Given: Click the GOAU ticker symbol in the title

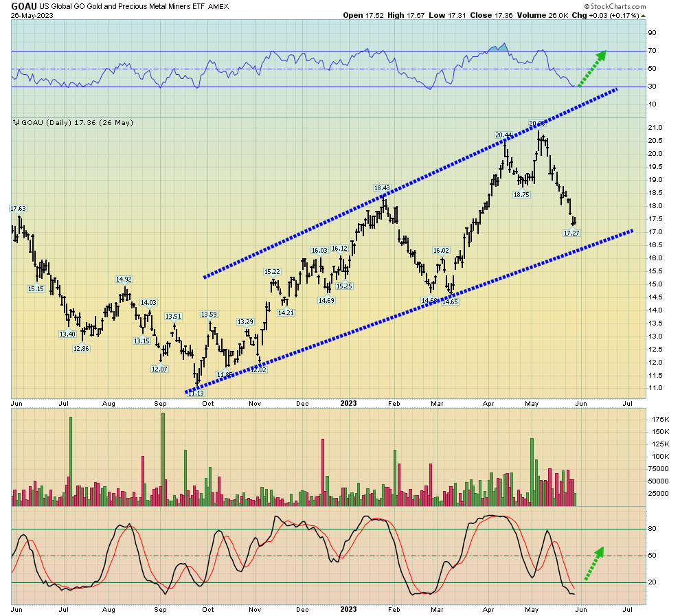Looking at the screenshot, I should pyautogui.click(x=24, y=6).
